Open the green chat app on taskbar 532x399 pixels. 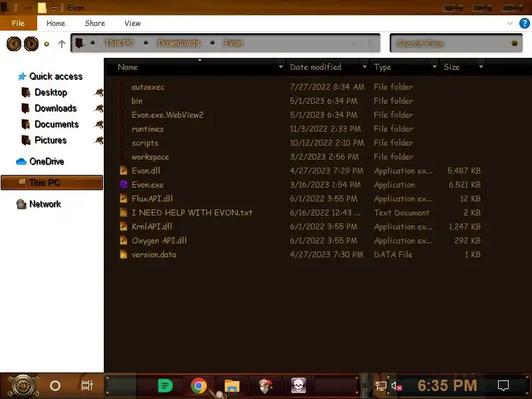(x=165, y=386)
